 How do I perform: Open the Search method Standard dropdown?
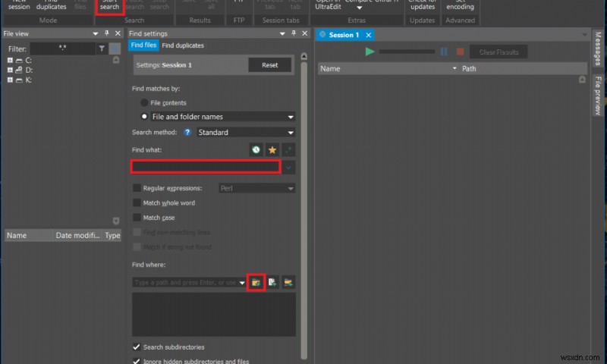pos(291,133)
